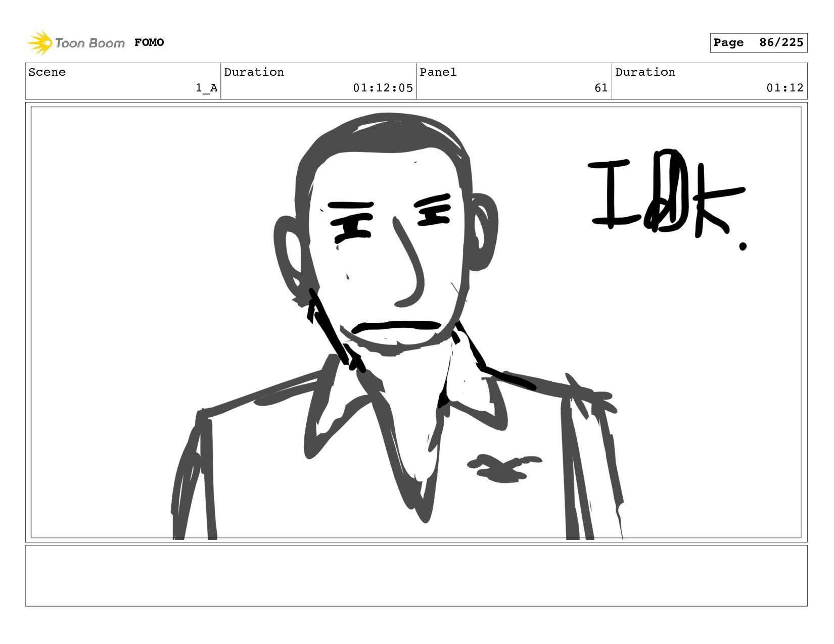Click the Toon Boom logo
This screenshot has height=644, width=834.
76,42
